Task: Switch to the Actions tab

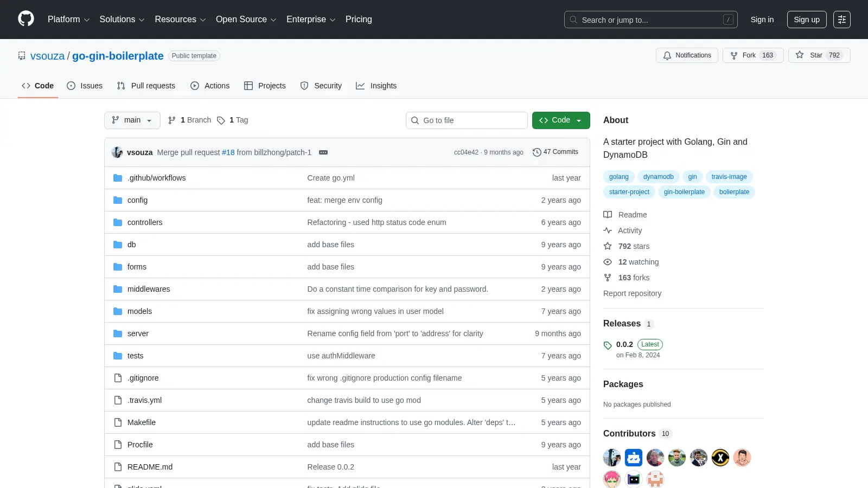Action: point(210,86)
